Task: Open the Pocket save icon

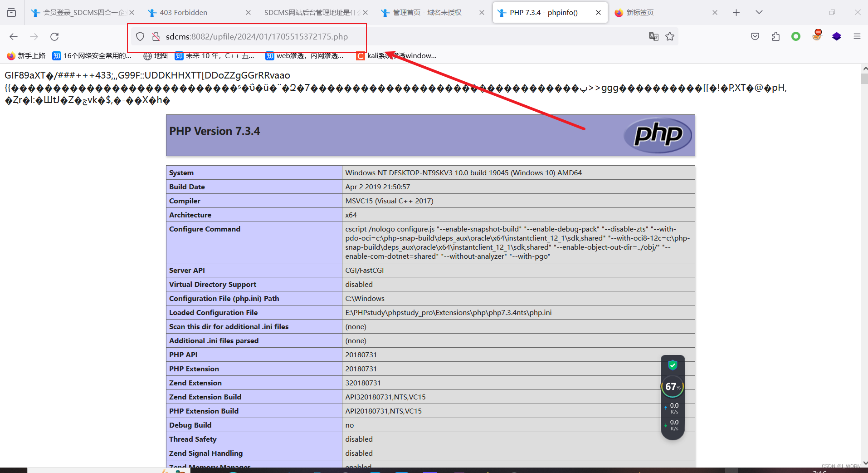Action: coord(755,36)
